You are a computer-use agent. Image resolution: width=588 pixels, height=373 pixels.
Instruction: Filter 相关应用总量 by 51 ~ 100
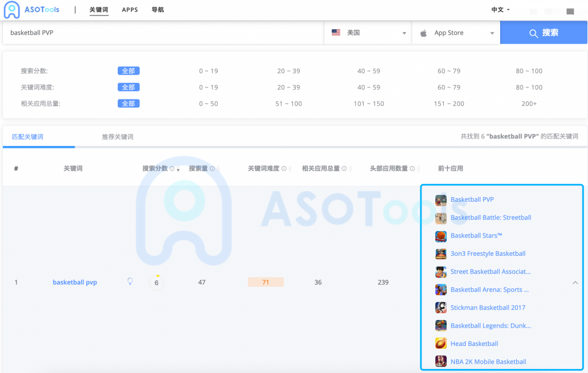(x=289, y=103)
